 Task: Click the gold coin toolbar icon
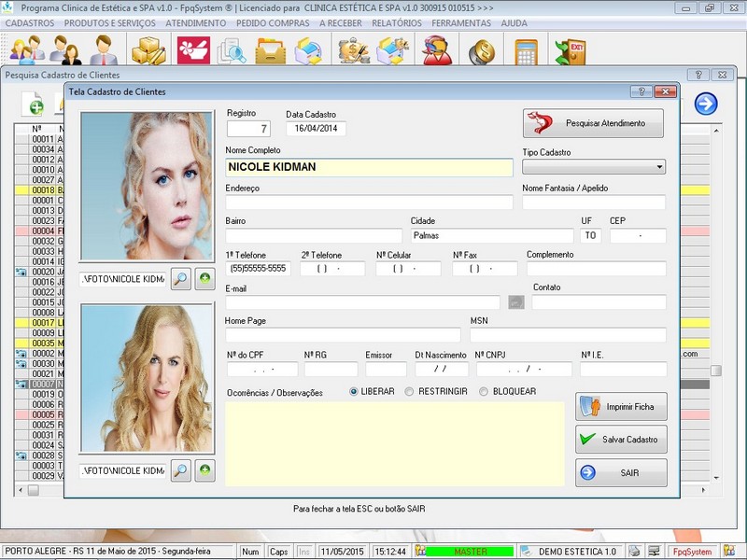point(482,49)
